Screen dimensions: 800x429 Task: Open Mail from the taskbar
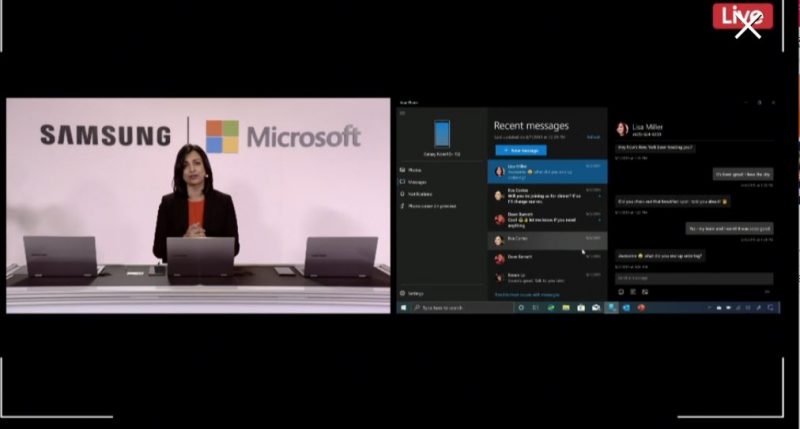point(596,308)
